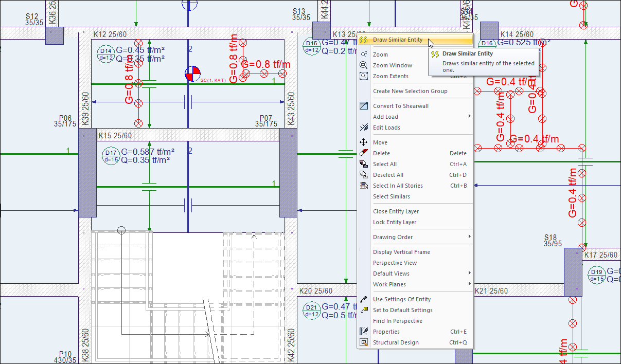Click the red-blue mass center marker

(x=192, y=74)
